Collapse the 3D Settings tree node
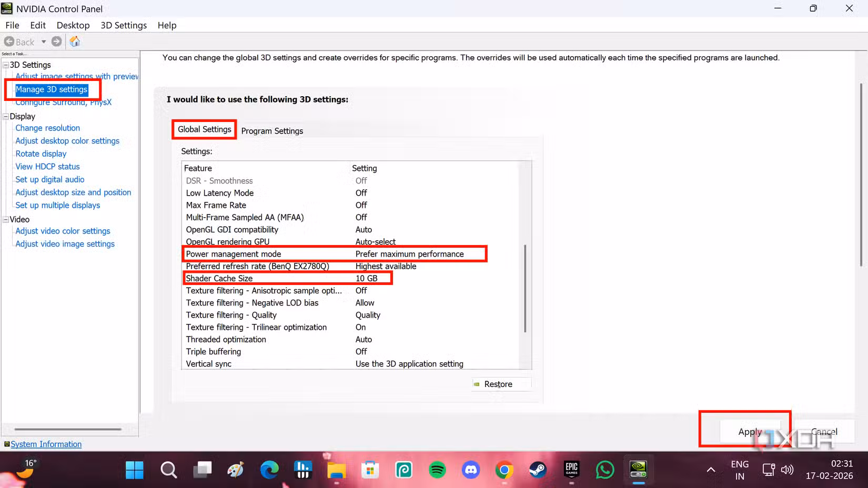The image size is (868, 488). pyautogui.click(x=6, y=65)
